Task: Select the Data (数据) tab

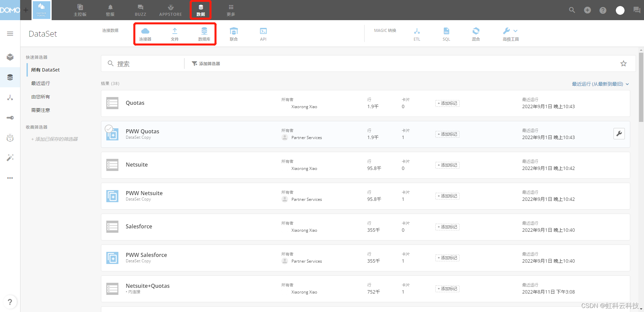Action: point(201,10)
